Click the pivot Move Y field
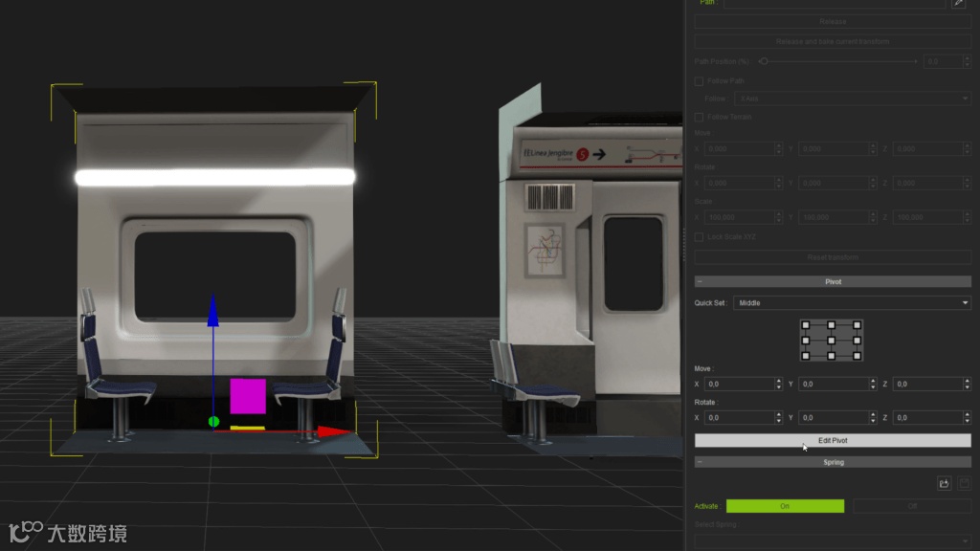The image size is (980, 551). 834,385
